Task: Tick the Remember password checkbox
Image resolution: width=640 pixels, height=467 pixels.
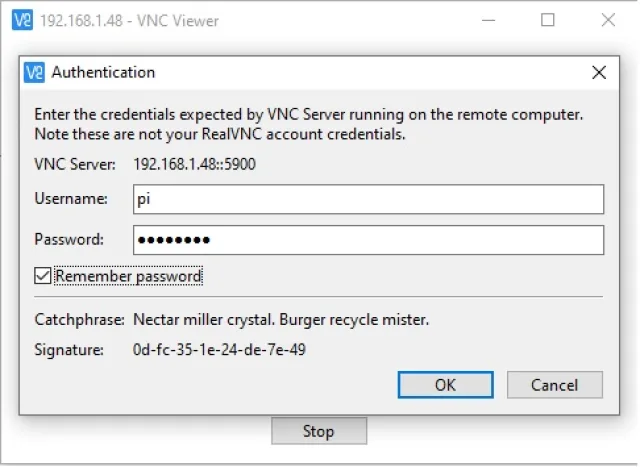Action: click(x=42, y=276)
